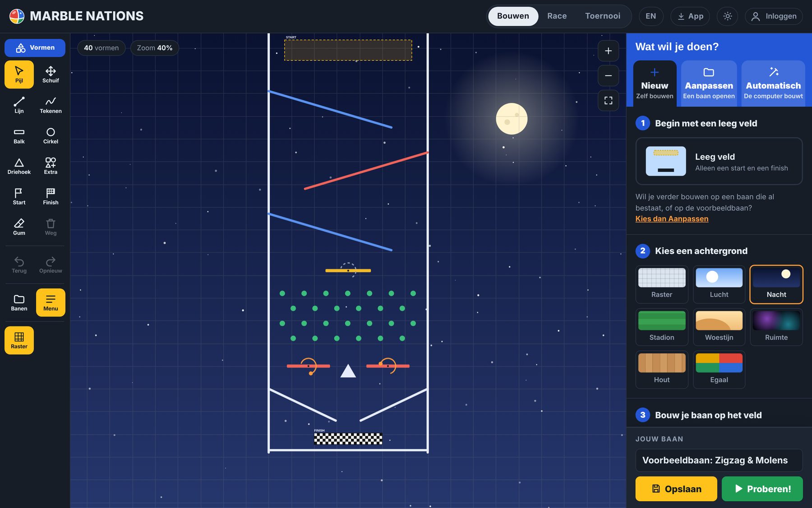Select the Finish flag tool

pos(51,196)
